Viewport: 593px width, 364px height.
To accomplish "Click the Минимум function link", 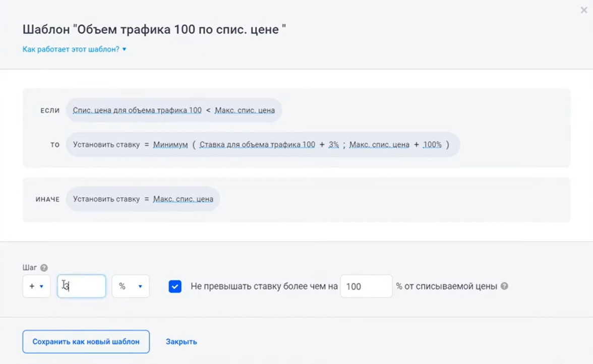I will click(170, 145).
